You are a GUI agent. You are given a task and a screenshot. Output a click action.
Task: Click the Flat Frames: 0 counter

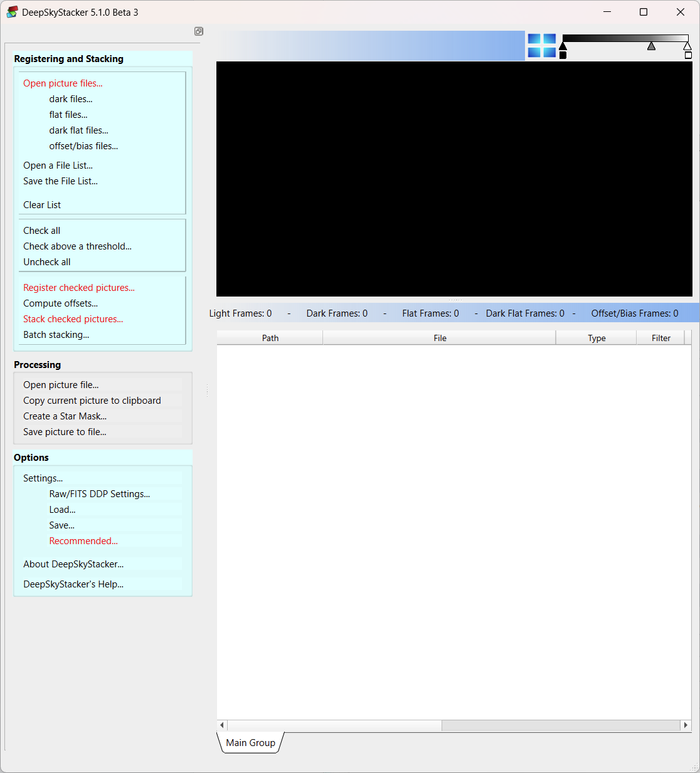pyautogui.click(x=430, y=313)
